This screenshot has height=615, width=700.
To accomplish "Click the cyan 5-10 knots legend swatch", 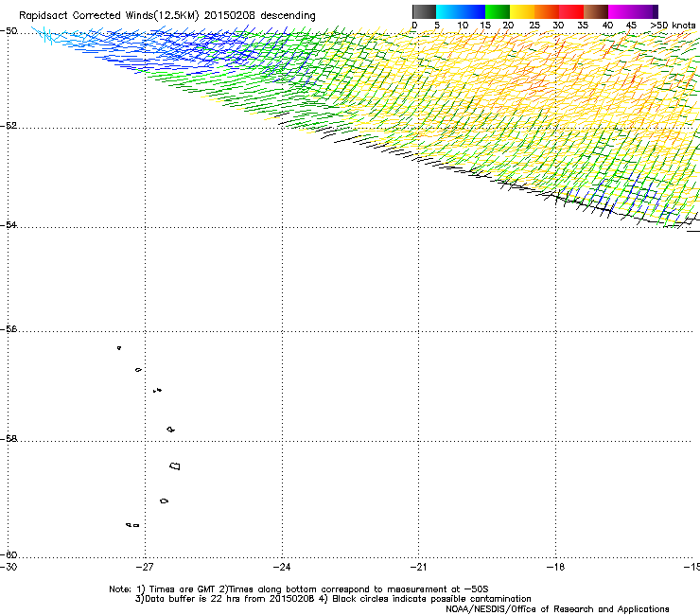I will point(448,11).
